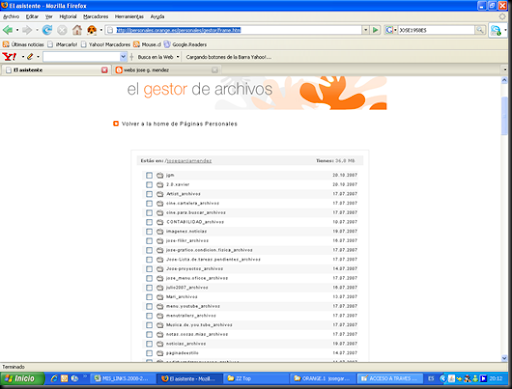Viewport: 512px width, 389px height.
Task: Click the Yahoo toolbar pencil icon
Action: [30, 57]
